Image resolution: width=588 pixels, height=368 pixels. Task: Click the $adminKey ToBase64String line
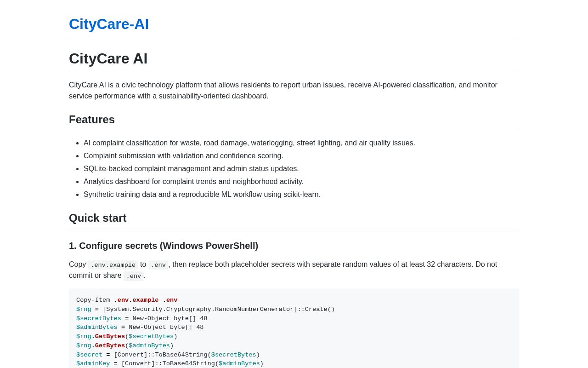pyautogui.click(x=170, y=364)
